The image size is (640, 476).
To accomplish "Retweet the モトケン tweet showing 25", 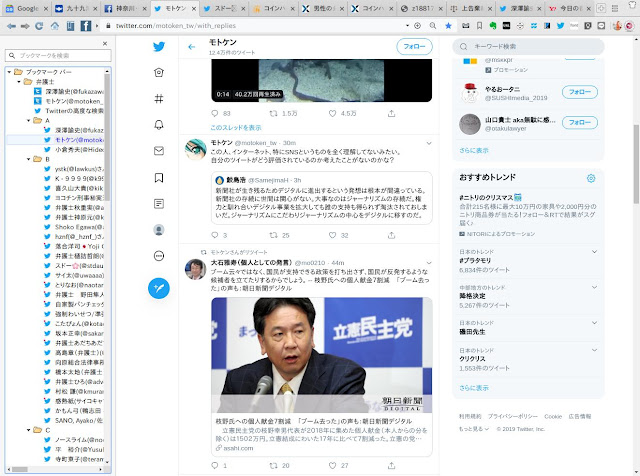I will click(273, 235).
